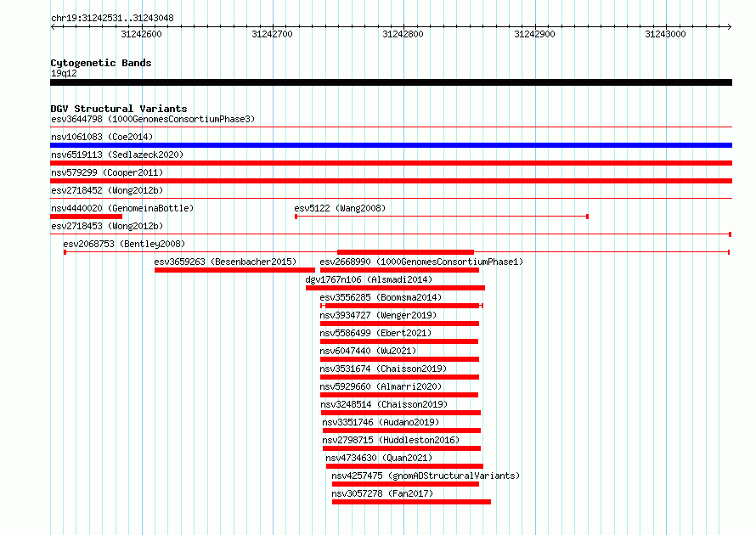Click the chr19:31242531..31243048 region label
Screen dimensions: 756x535
(112, 18)
